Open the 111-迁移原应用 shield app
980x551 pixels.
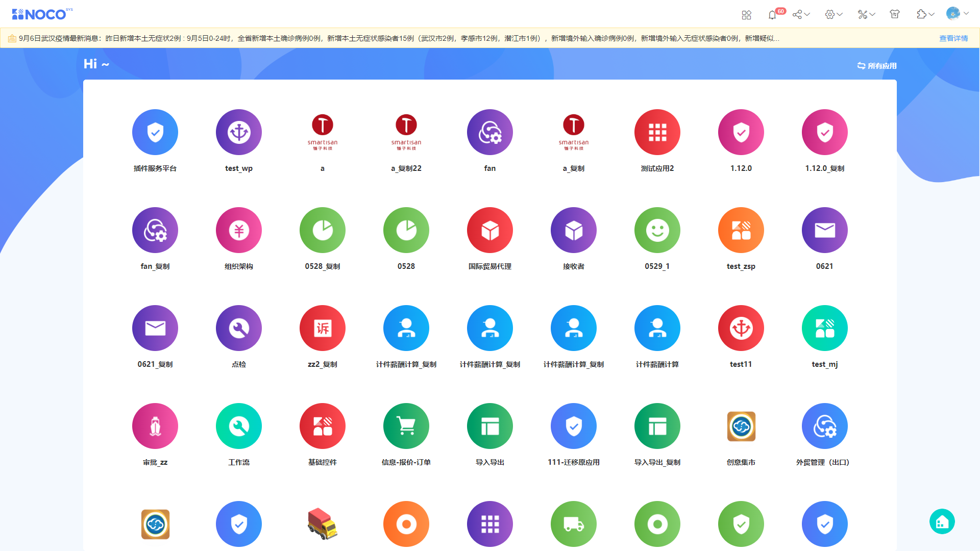pyautogui.click(x=574, y=426)
